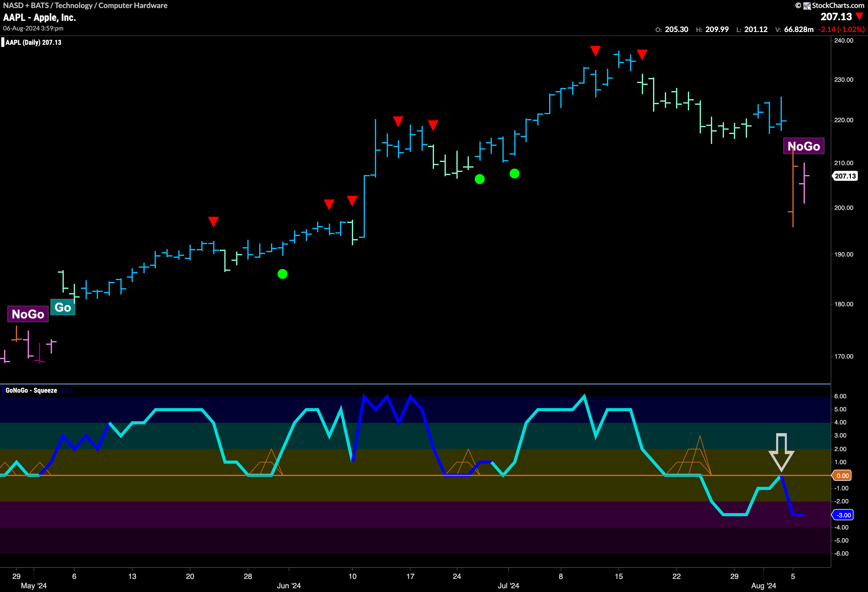This screenshot has width=868, height=592.
Task: Click the white legend marker beside AAPL (Daily)
Action: 2,42
